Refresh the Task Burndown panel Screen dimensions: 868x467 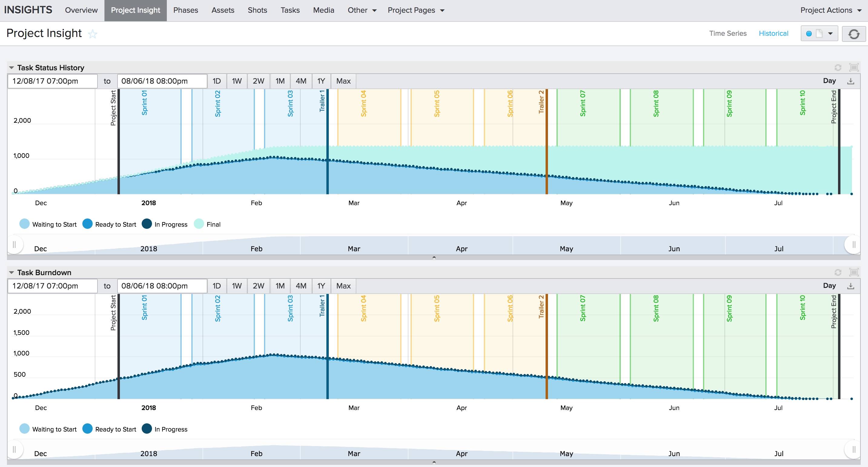pos(838,272)
